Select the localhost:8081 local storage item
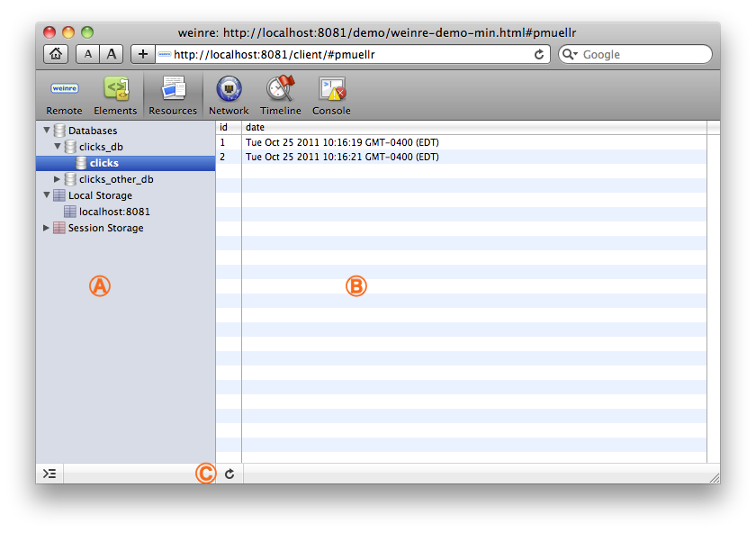This screenshot has width=756, height=533. [x=114, y=212]
